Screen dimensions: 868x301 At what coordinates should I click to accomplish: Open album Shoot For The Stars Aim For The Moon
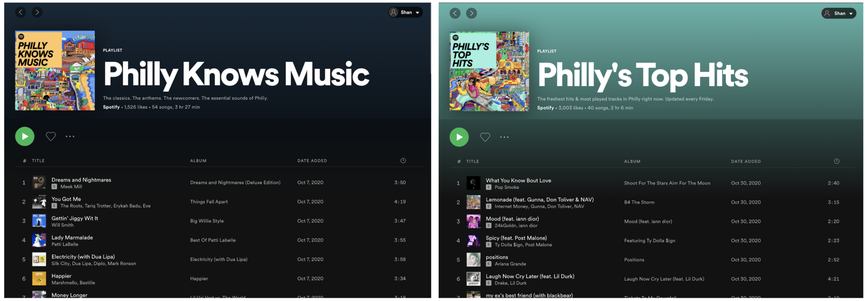click(x=667, y=183)
